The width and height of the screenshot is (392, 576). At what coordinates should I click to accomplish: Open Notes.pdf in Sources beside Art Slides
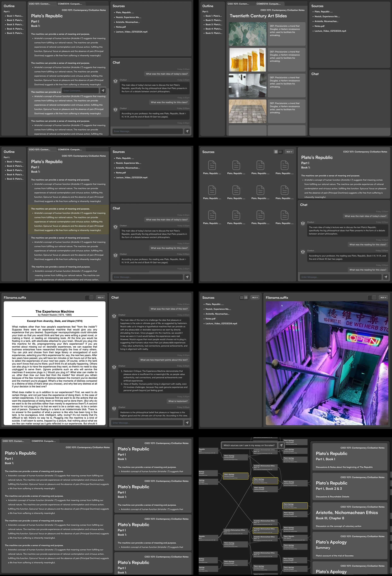coord(319,26)
